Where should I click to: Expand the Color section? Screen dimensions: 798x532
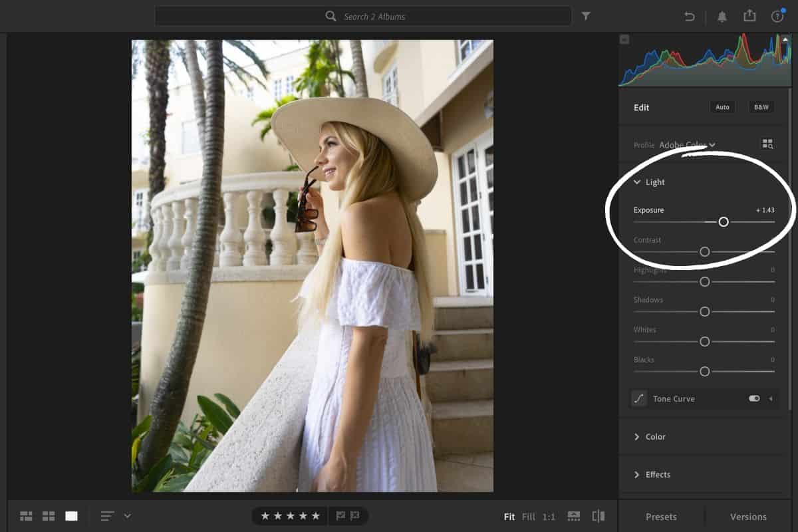pos(654,437)
